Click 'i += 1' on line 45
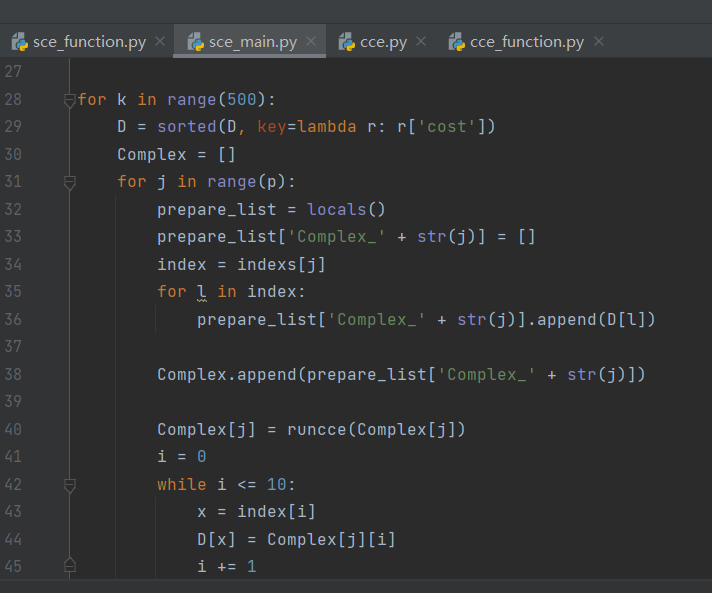This screenshot has height=593, width=712. pos(227,567)
